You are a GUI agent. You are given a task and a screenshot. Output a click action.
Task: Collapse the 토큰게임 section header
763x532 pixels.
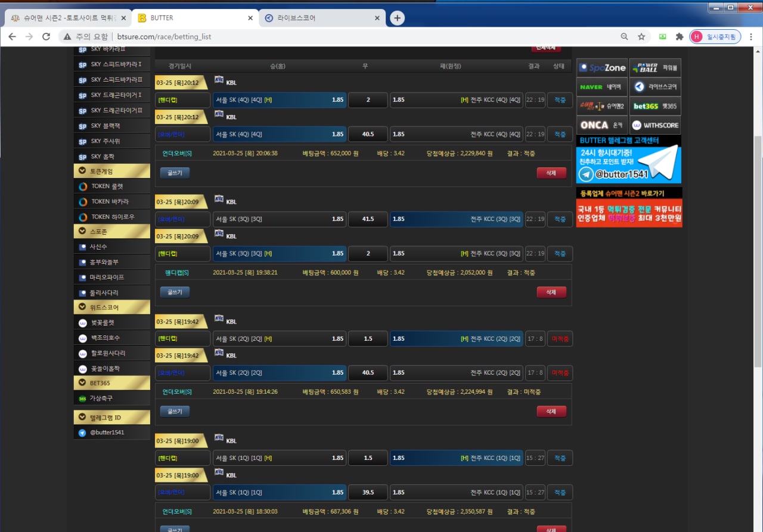(111, 171)
